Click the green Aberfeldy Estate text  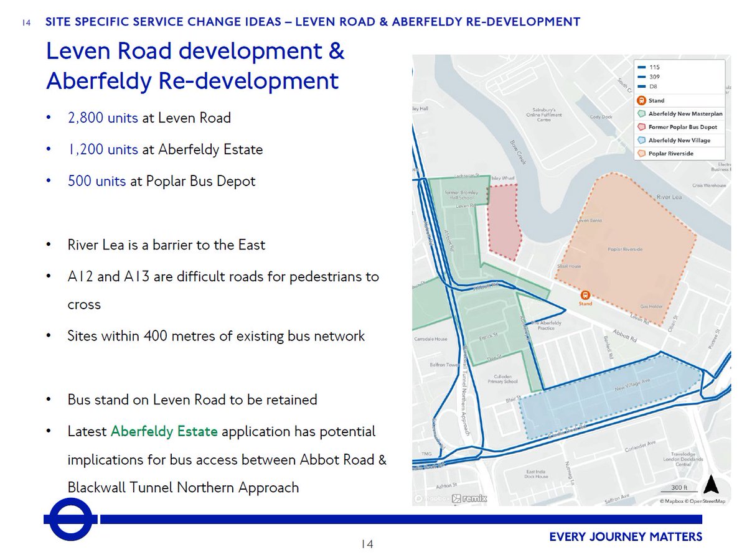tap(164, 431)
